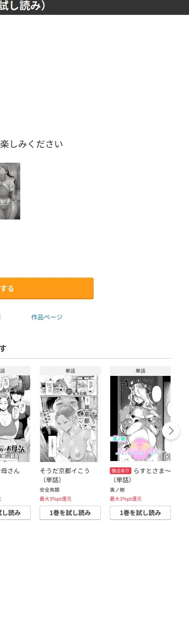Click 1巻を試し読み under そうだ京都イこう
Image resolution: width=189 pixels, height=644 pixels.
(70, 513)
